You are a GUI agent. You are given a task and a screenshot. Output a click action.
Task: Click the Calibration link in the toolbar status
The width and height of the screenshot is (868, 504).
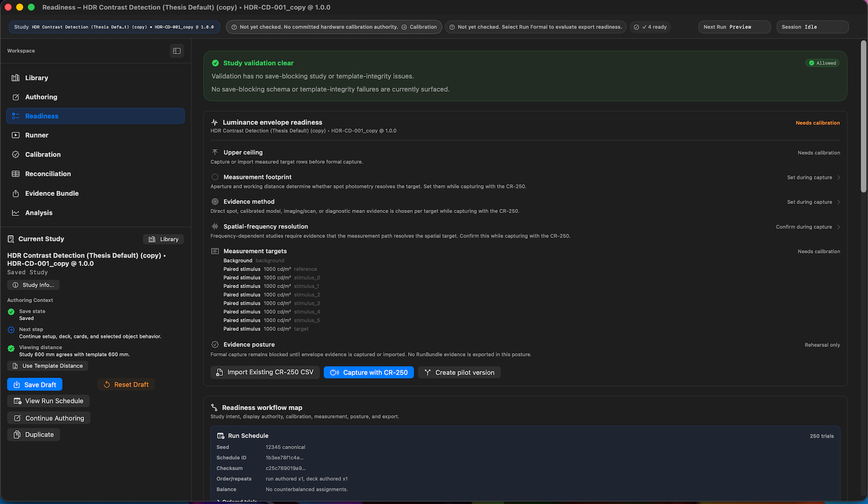(x=419, y=27)
